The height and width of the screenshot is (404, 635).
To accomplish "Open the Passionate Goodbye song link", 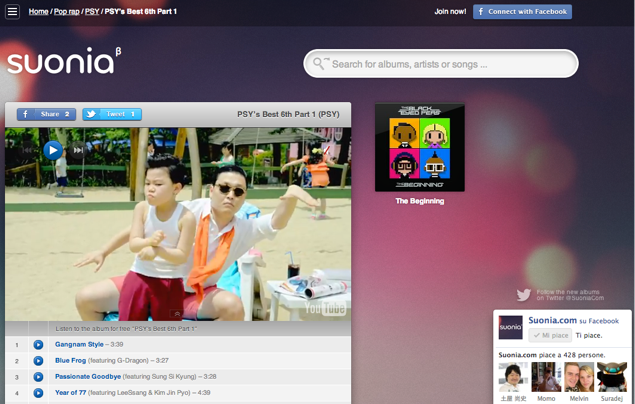I will (x=88, y=376).
